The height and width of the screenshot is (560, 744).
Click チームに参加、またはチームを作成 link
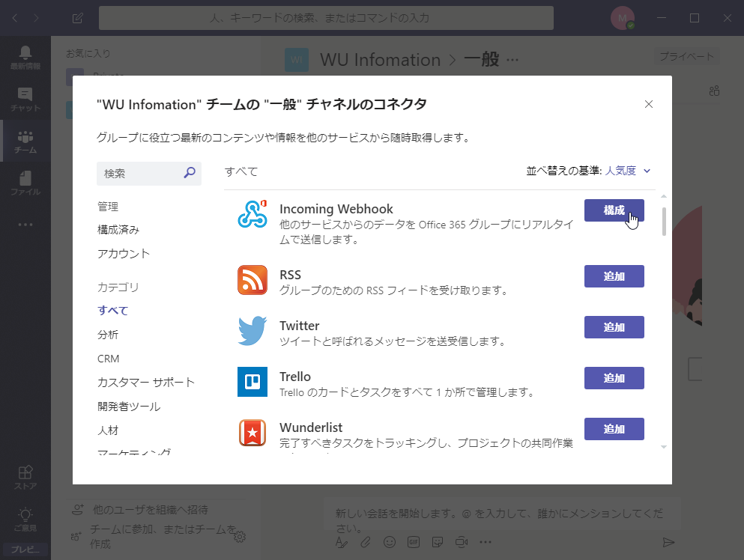(163, 536)
